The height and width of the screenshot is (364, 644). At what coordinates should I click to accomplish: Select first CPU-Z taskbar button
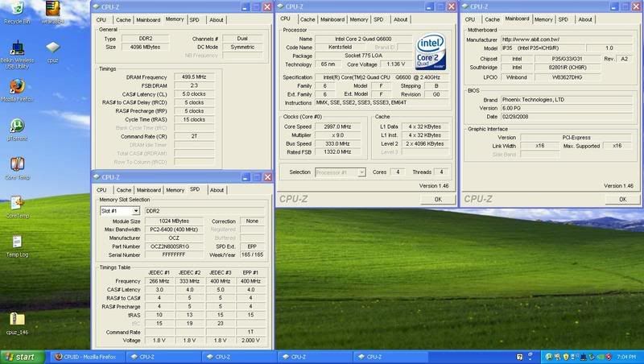pyautogui.click(x=163, y=357)
